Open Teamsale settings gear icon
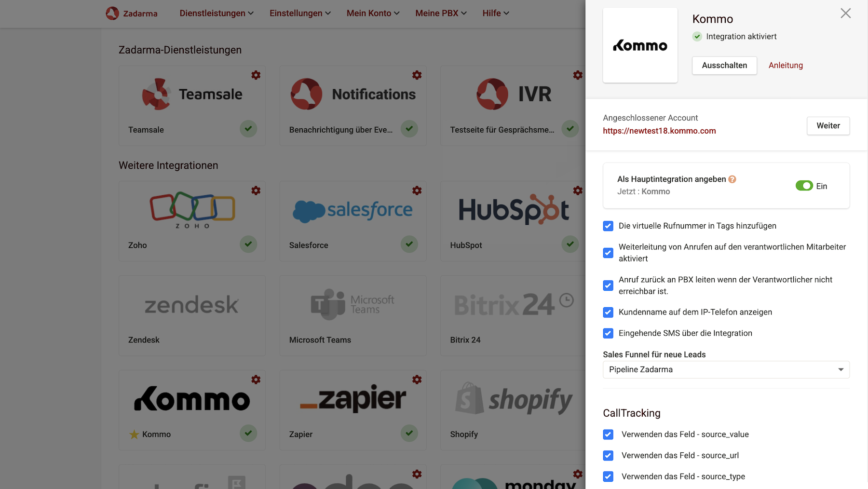This screenshot has width=868, height=489. [256, 75]
